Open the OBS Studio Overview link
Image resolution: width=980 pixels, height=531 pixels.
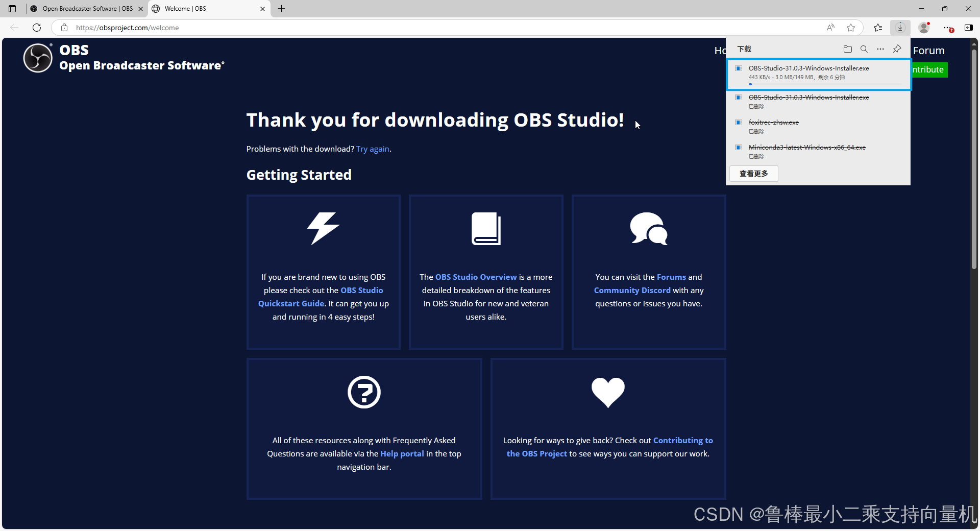coord(476,277)
